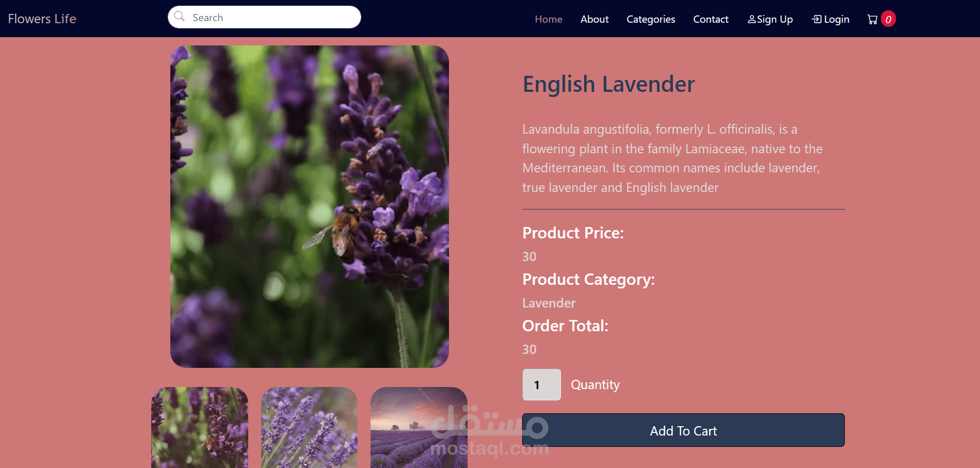Click the Login link text

[x=837, y=19]
